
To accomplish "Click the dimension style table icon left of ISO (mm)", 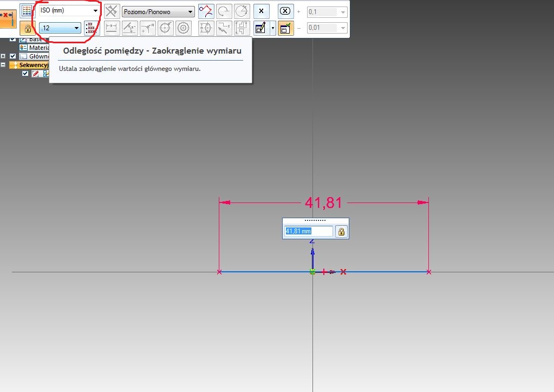I will 27,11.
